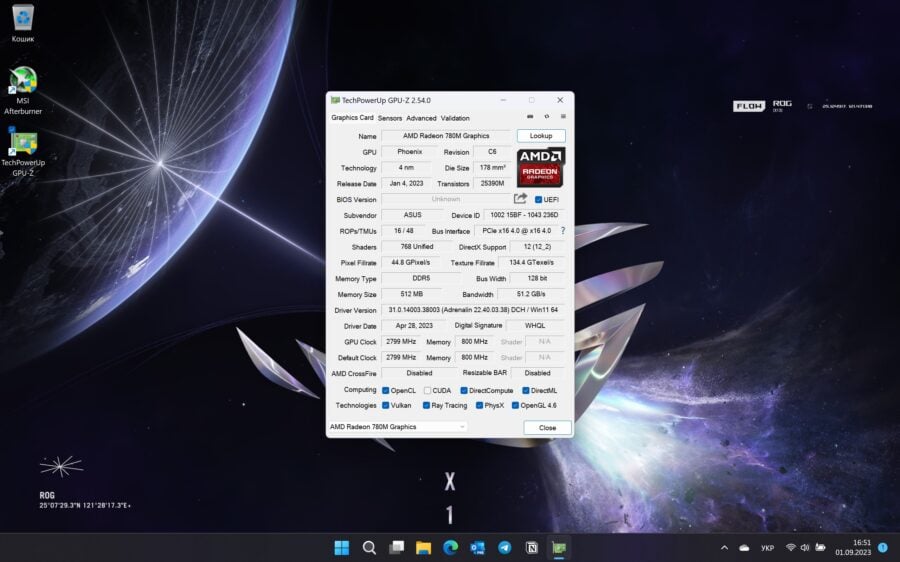Open Outlook from the taskbar
Viewport: 900px width, 562px height.
click(x=478, y=548)
